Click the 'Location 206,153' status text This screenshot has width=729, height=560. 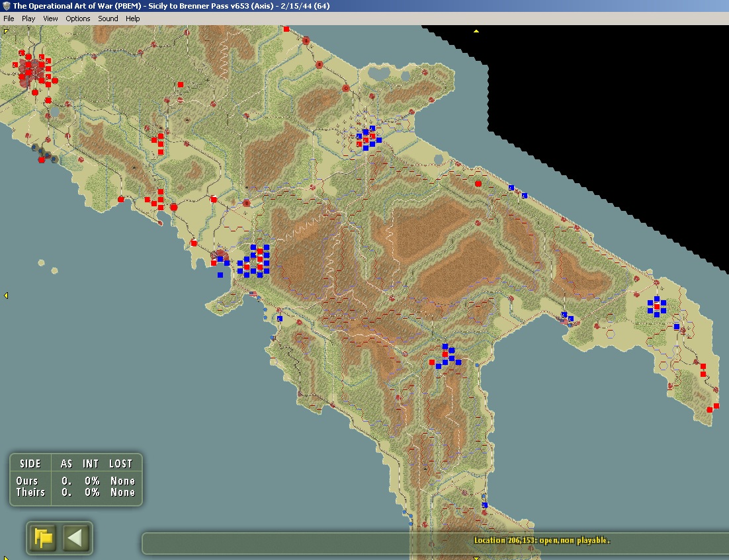point(542,540)
